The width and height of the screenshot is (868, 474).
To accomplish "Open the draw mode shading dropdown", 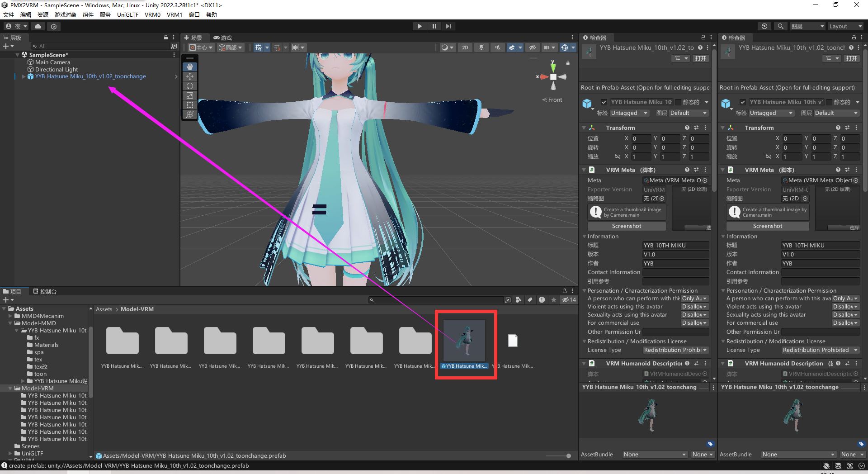I will coord(447,47).
